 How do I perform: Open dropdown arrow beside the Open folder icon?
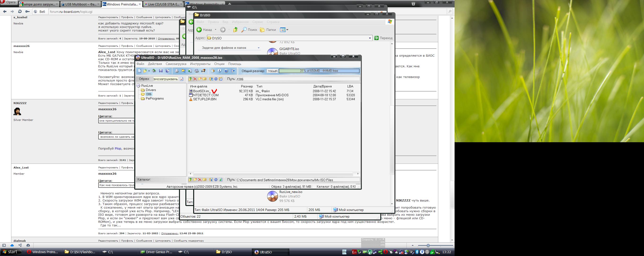(x=149, y=71)
